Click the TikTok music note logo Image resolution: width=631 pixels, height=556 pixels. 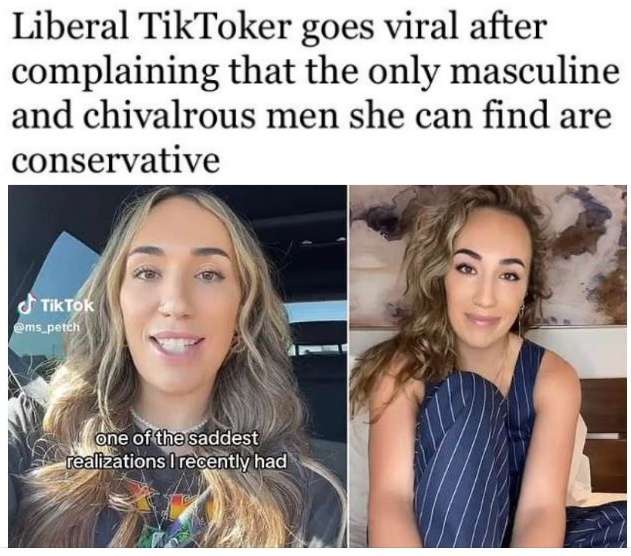point(29,306)
